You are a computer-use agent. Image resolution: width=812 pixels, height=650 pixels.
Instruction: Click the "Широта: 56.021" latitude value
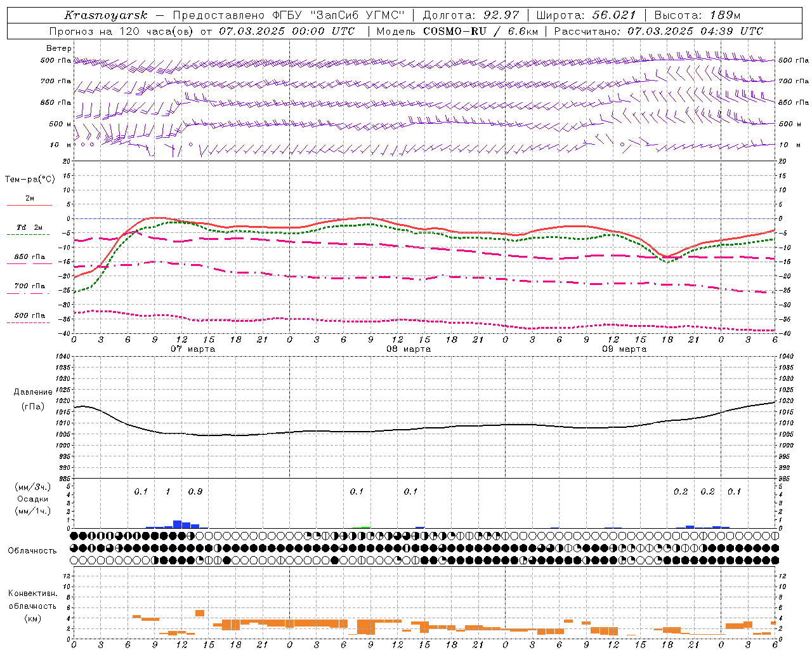tap(586, 15)
